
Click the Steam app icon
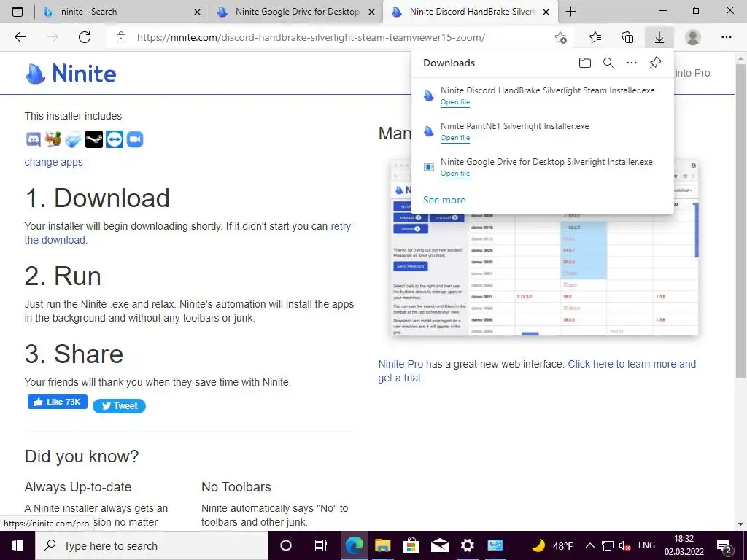[94, 139]
